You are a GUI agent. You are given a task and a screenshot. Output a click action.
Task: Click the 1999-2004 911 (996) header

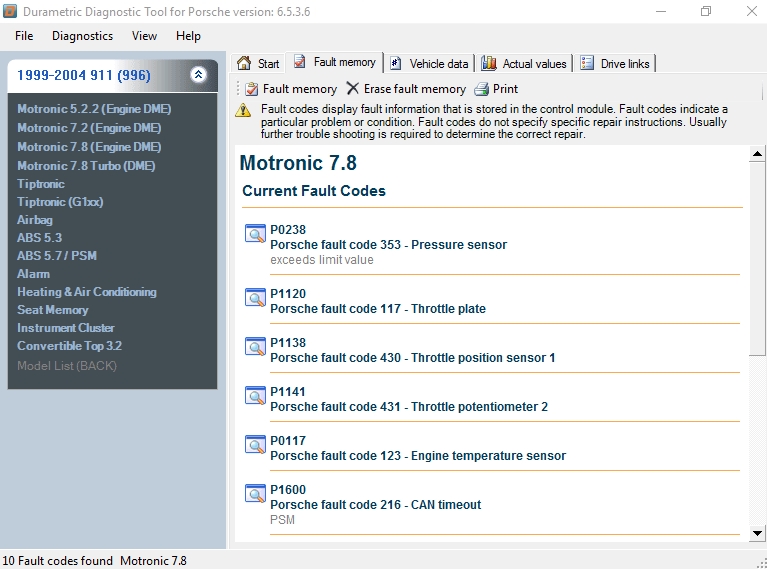coord(113,75)
